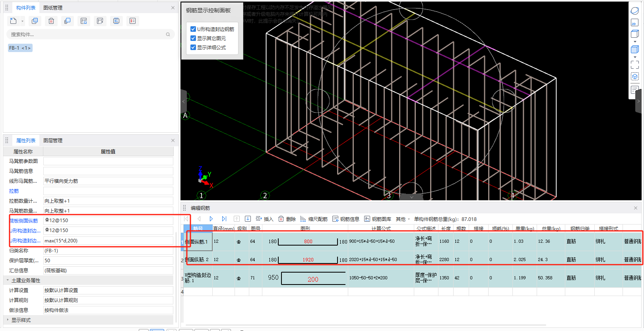Image resolution: width=644 pixels, height=331 pixels.
Task: Click the wireframe cube view icon
Action: coord(635,34)
